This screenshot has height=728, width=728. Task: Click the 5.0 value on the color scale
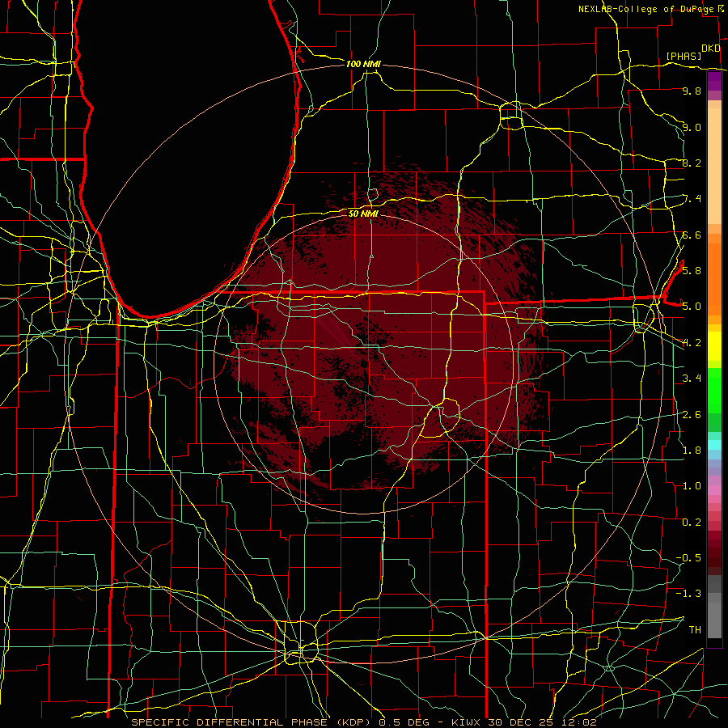point(692,307)
